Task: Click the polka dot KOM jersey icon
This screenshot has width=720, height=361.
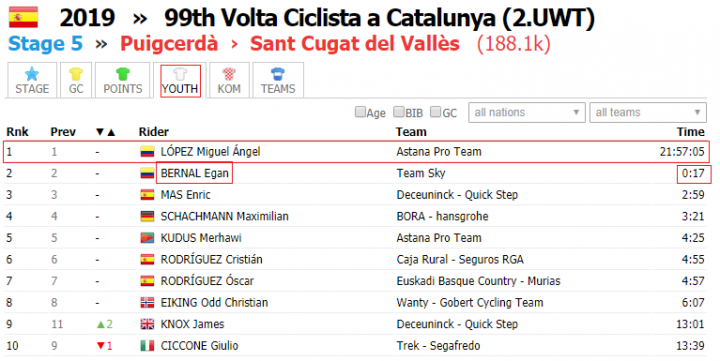Action: (x=229, y=73)
